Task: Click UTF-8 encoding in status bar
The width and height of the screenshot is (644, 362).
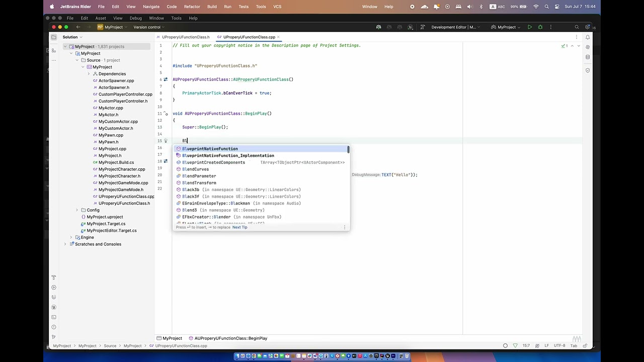Action: point(559,346)
